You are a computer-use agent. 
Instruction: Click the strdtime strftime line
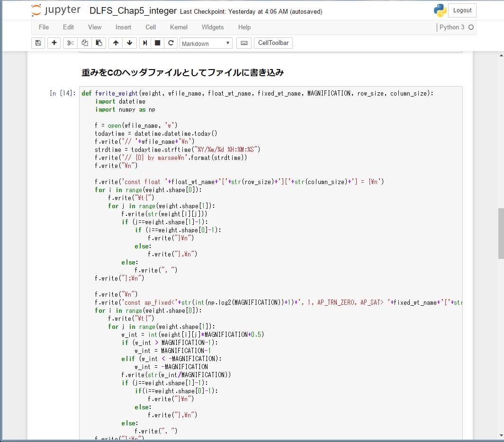pyautogui.click(x=178, y=150)
